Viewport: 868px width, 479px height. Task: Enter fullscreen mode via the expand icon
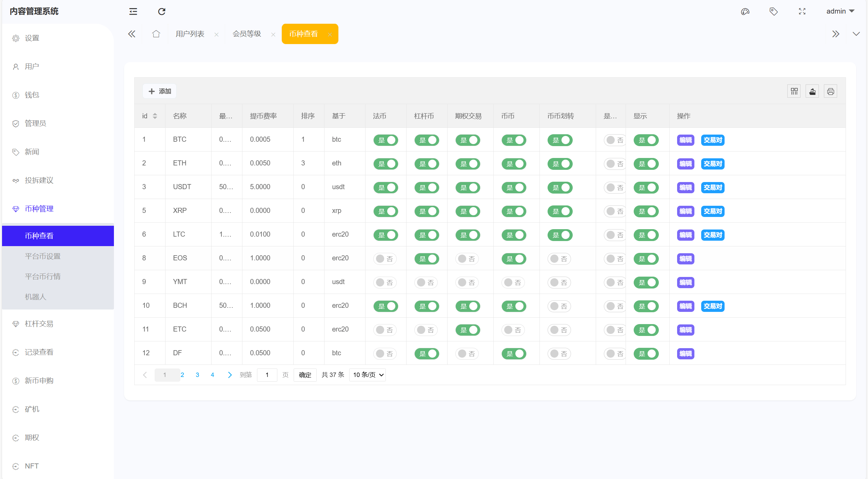click(x=802, y=11)
